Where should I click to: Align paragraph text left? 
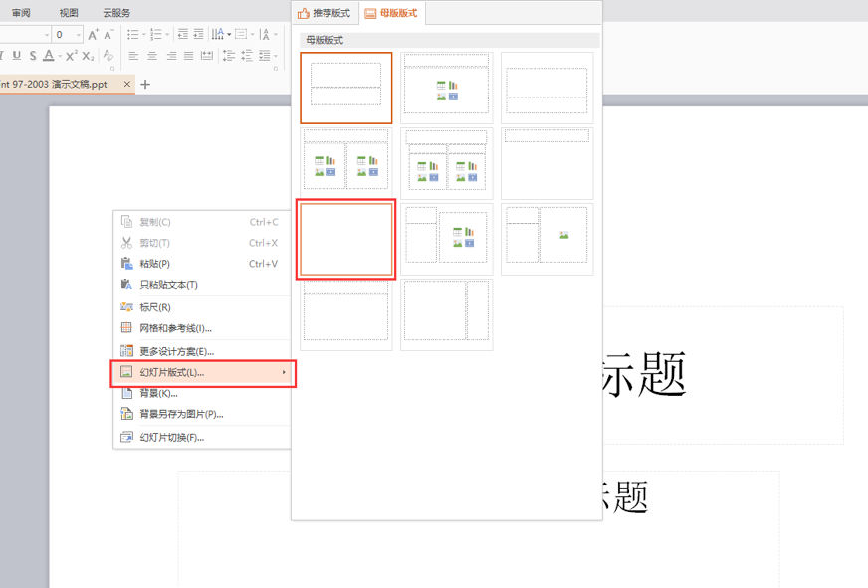pos(133,56)
